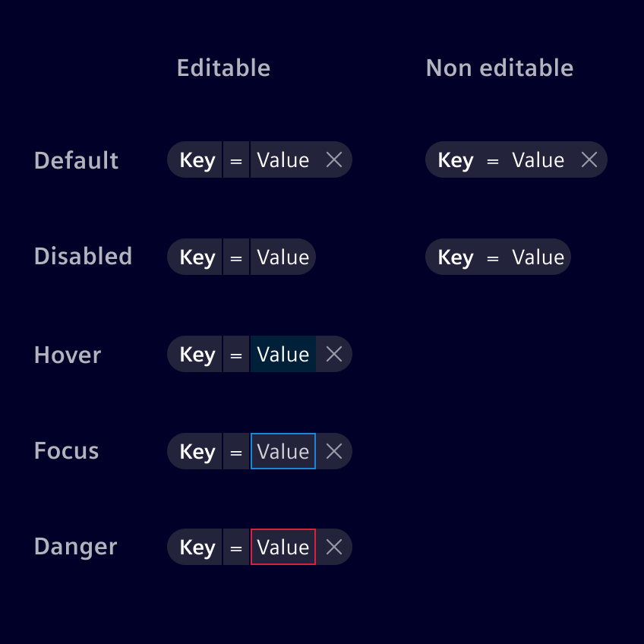Click the red-outlined Value in the Danger chip
The height and width of the screenshot is (644, 644).
[x=283, y=548]
